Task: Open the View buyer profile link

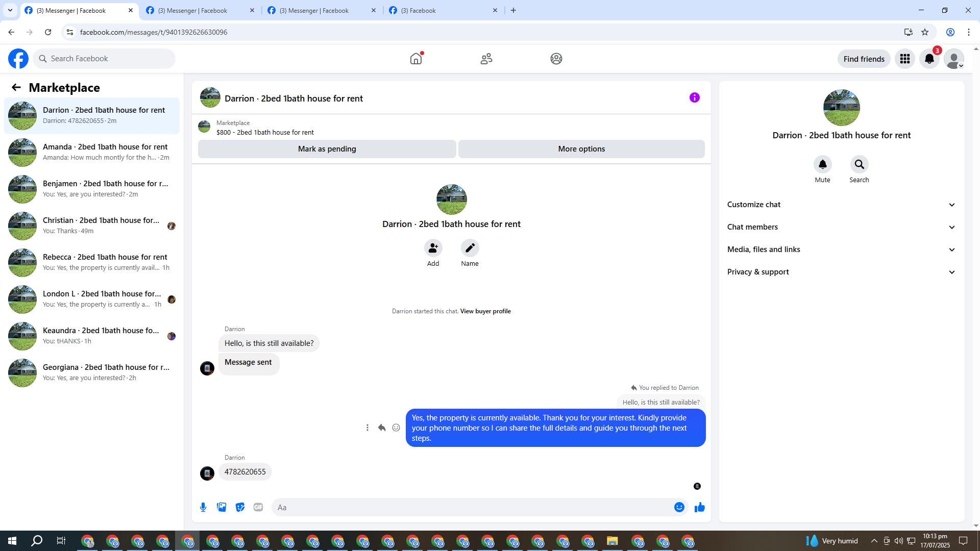Action: 485,311
